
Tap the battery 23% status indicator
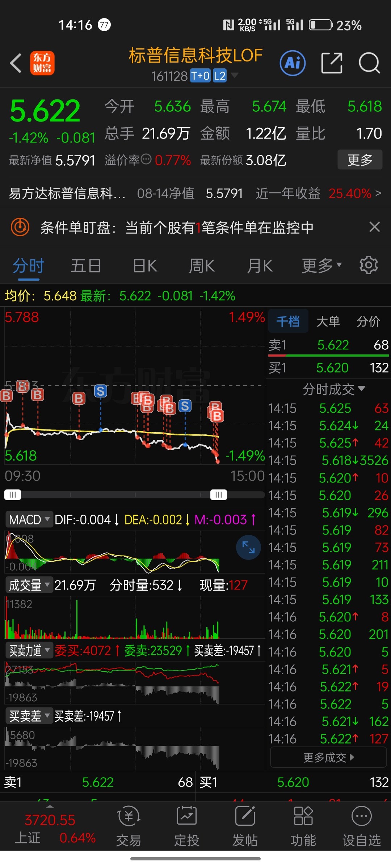pyautogui.click(x=335, y=25)
